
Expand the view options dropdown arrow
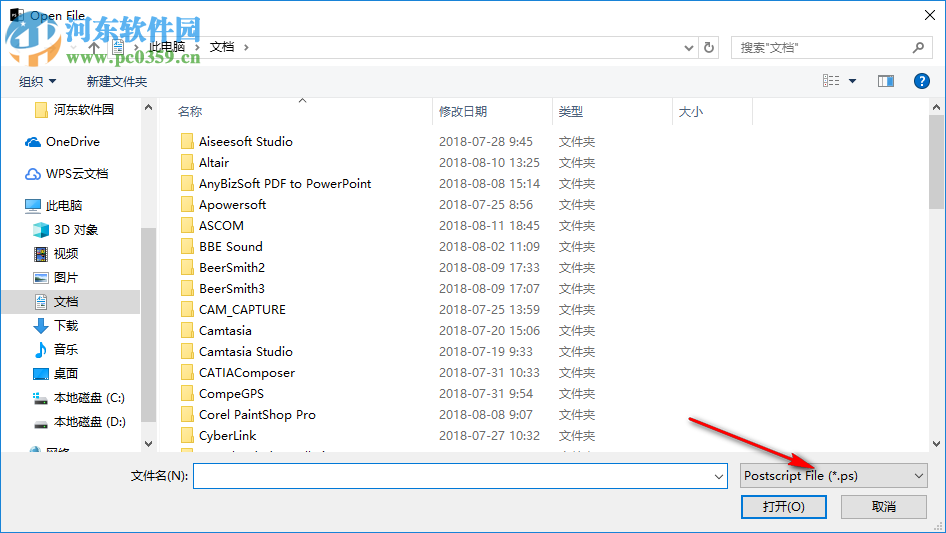click(x=852, y=81)
